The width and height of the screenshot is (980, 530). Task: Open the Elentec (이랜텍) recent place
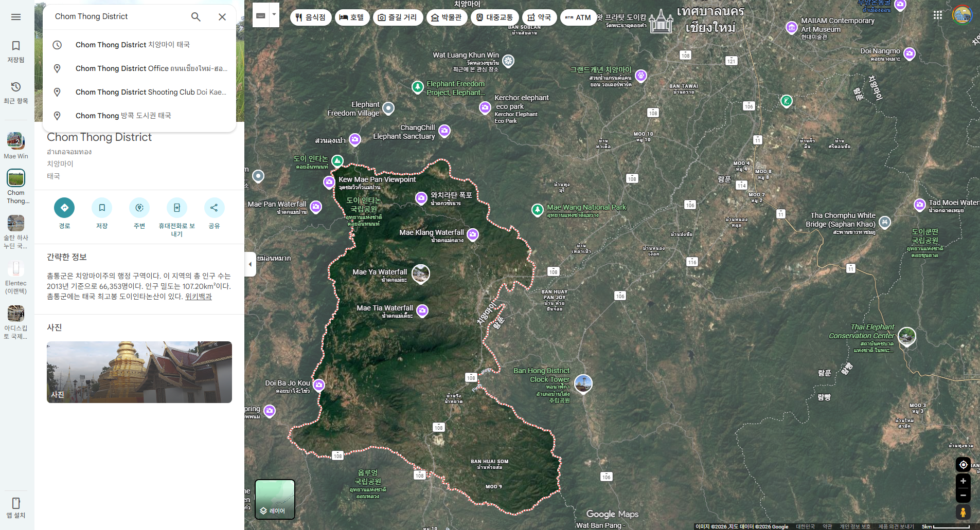[x=16, y=278]
